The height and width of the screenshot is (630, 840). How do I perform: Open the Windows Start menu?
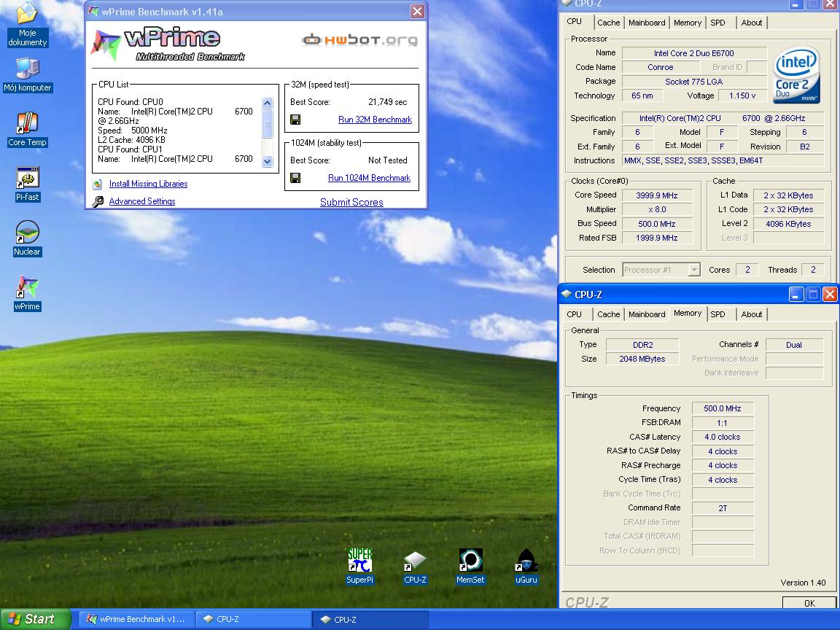pyautogui.click(x=35, y=619)
